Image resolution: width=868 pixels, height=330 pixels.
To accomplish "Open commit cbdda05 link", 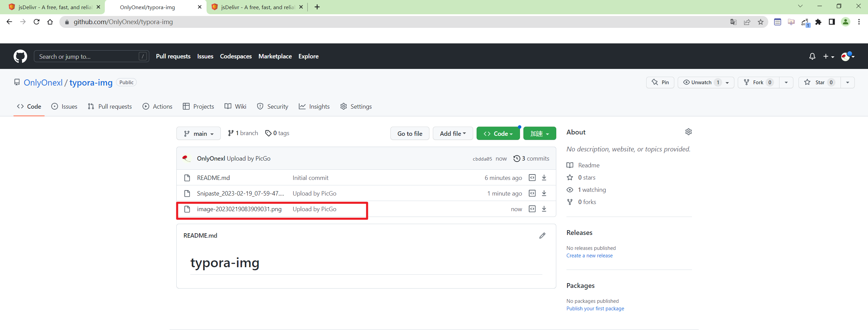I will (482, 159).
